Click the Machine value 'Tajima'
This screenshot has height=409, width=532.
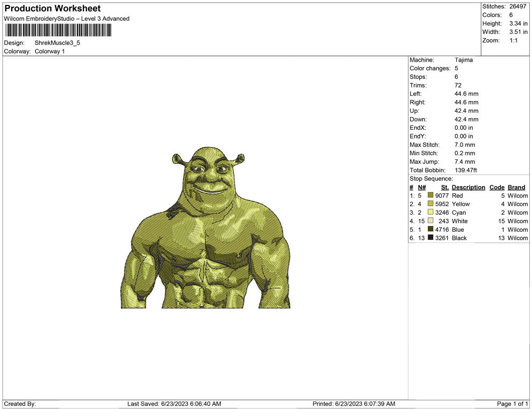pyautogui.click(x=463, y=60)
